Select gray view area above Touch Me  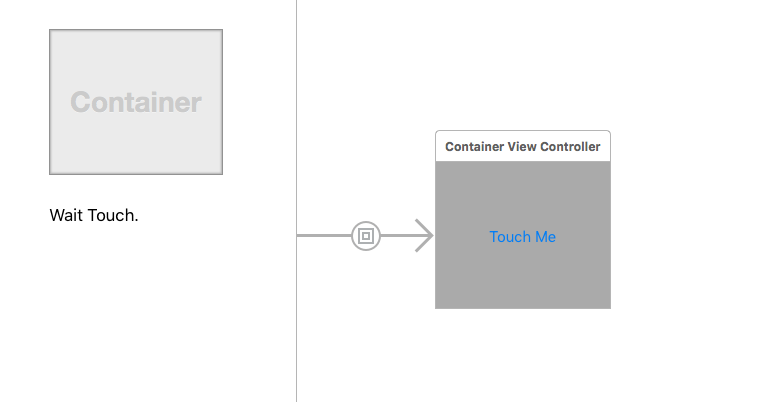coord(523,195)
